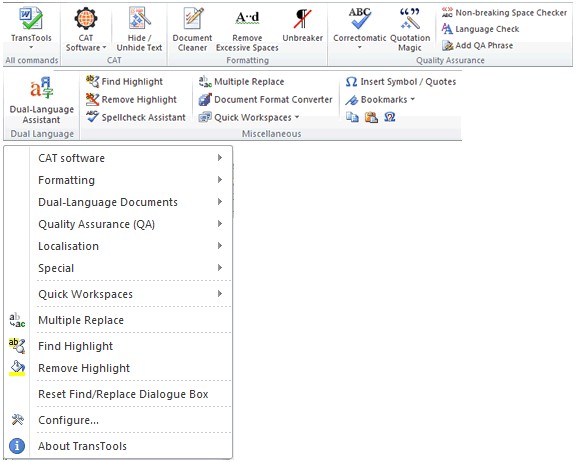Run Remove Excessive Spaces
The height and width of the screenshot is (462, 578).
click(247, 29)
